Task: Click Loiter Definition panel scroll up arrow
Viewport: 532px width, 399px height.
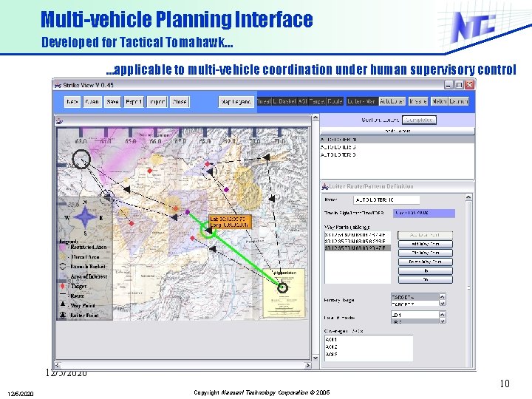Action: (x=468, y=197)
